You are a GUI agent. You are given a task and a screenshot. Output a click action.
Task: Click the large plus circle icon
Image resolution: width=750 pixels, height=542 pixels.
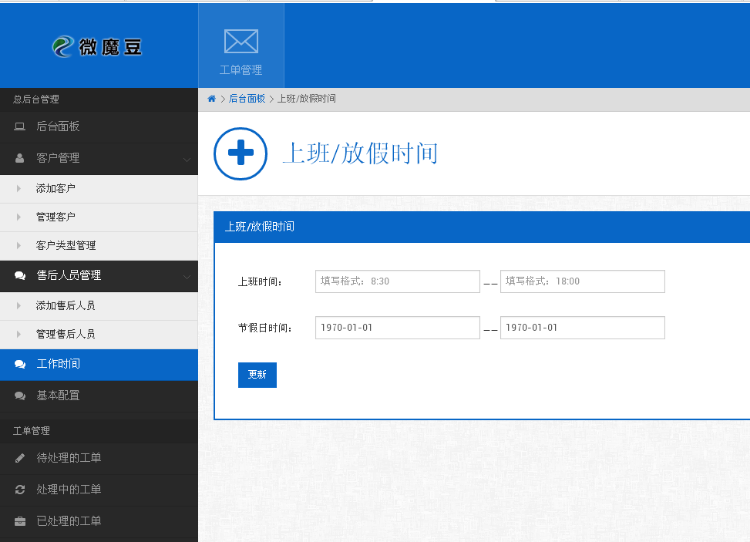(241, 154)
